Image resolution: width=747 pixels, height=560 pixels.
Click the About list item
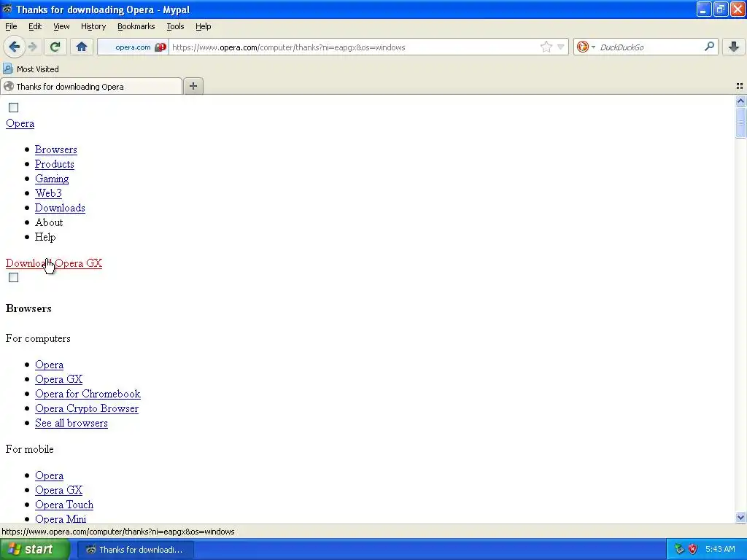[49, 222]
